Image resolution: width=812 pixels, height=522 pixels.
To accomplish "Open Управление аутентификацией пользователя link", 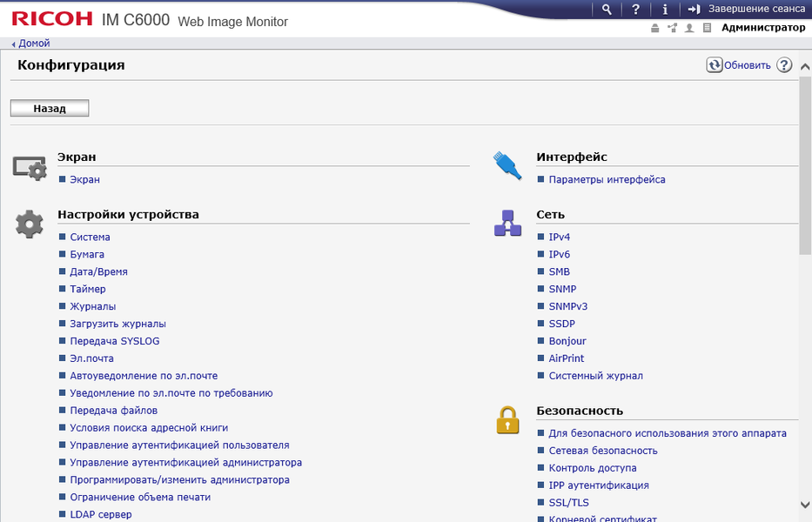I will tap(179, 445).
